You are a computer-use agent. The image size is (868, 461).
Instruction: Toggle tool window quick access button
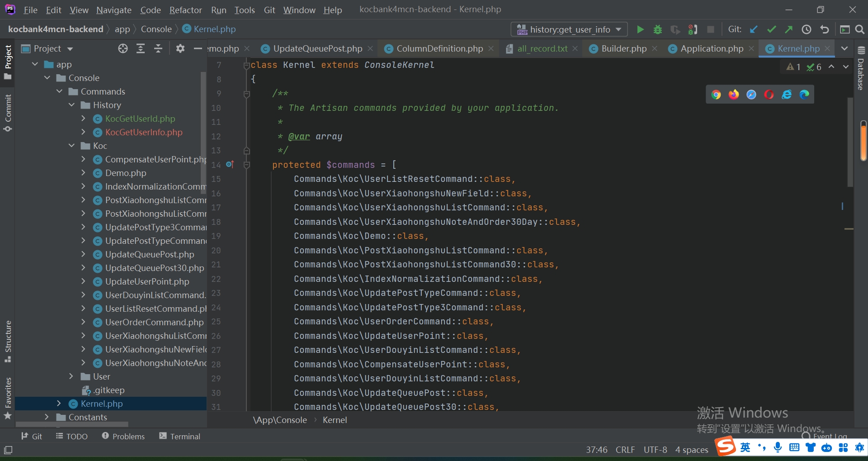8,450
